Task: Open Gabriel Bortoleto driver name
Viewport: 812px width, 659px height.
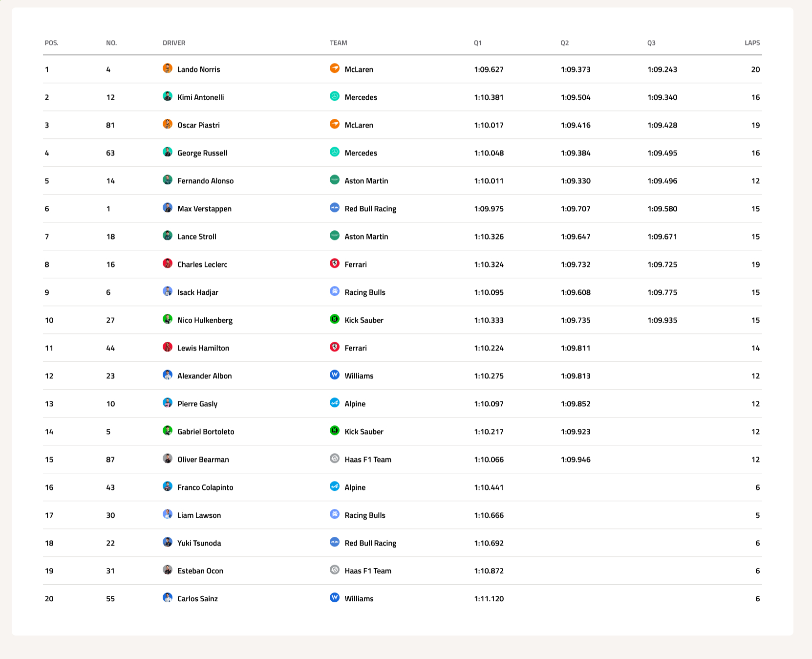Action: coord(206,432)
